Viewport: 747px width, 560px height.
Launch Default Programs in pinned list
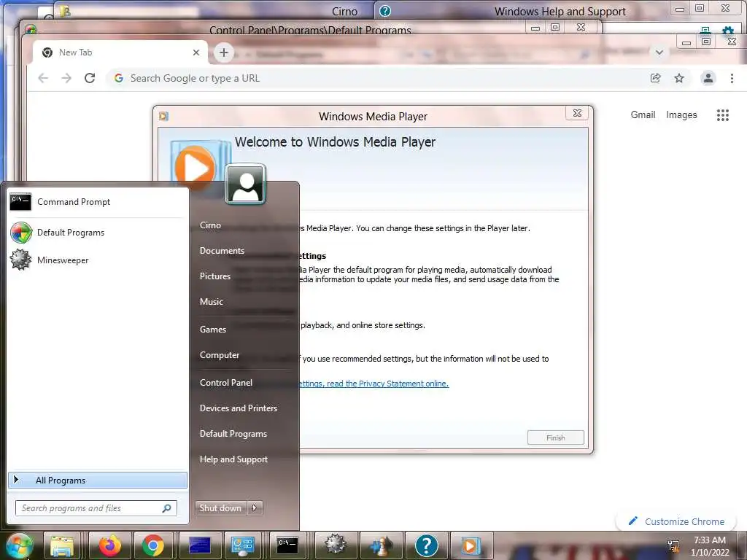[x=98, y=233]
